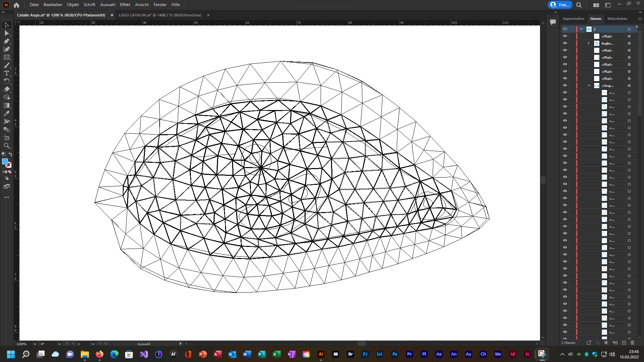Select the Direct Selection tool
The height and width of the screenshot is (362, 644).
tap(6, 33)
